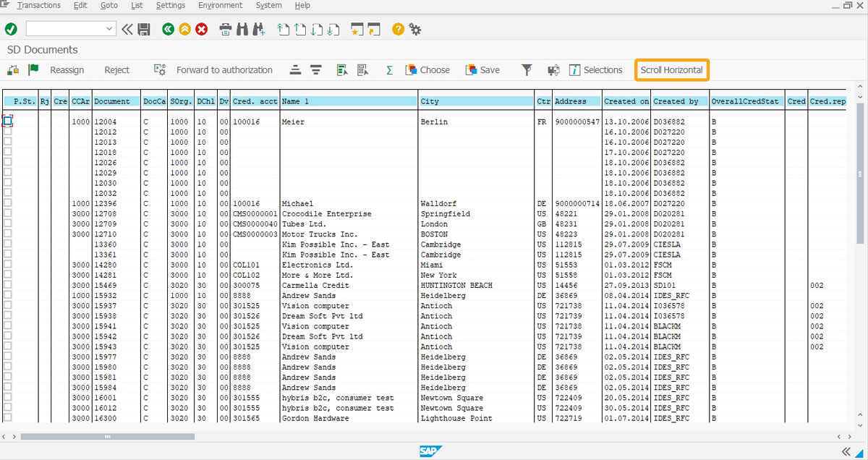Check the row for document 14280
Screen dimensions: 868x460
[x=8, y=265]
